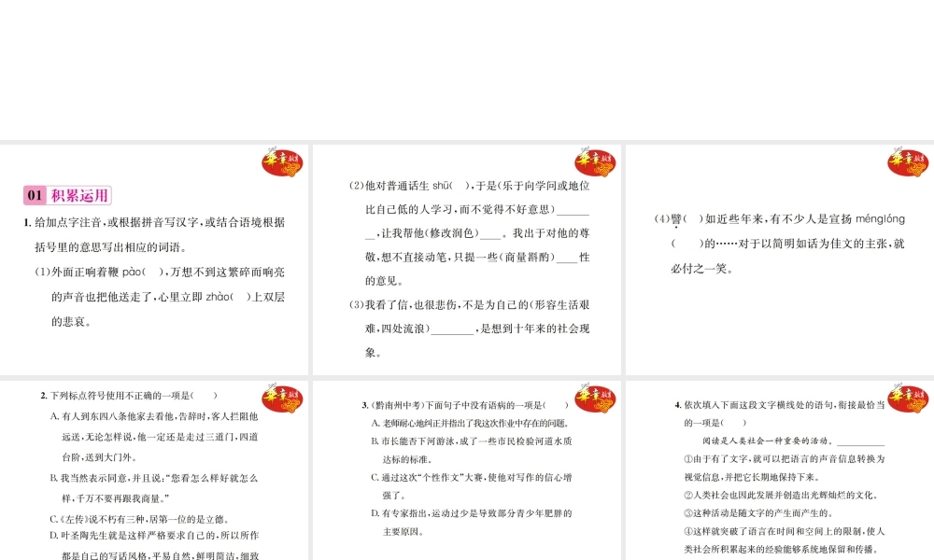
Task: Expand the card containing question 4
Action: click(x=780, y=467)
